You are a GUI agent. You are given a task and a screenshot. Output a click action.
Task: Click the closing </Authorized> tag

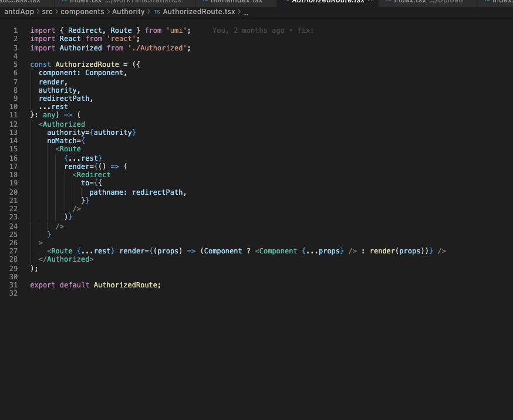[66, 259]
